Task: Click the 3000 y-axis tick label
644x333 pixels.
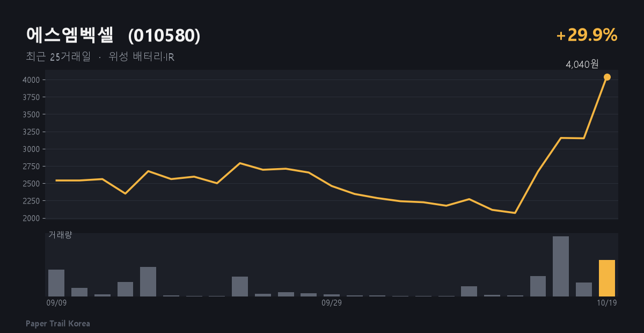Action: point(32,149)
